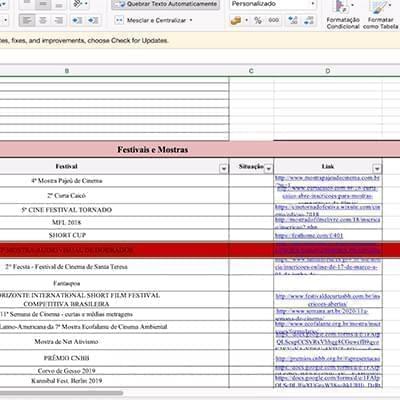Apply middle vertical alignment
400x400 pixels.
(43, 4)
